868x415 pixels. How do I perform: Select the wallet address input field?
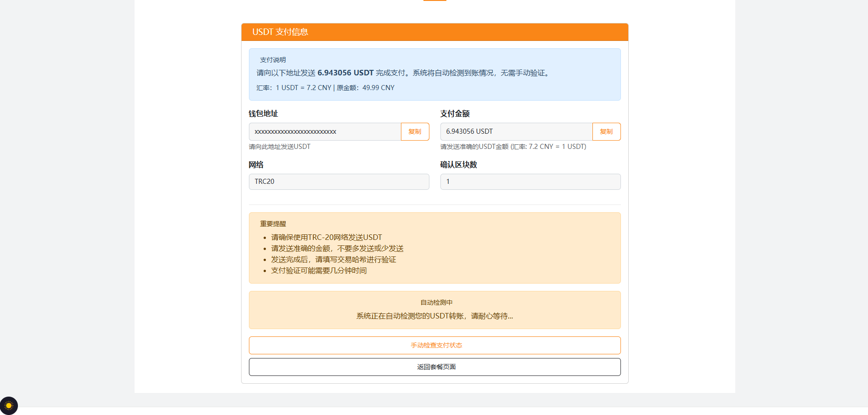325,131
